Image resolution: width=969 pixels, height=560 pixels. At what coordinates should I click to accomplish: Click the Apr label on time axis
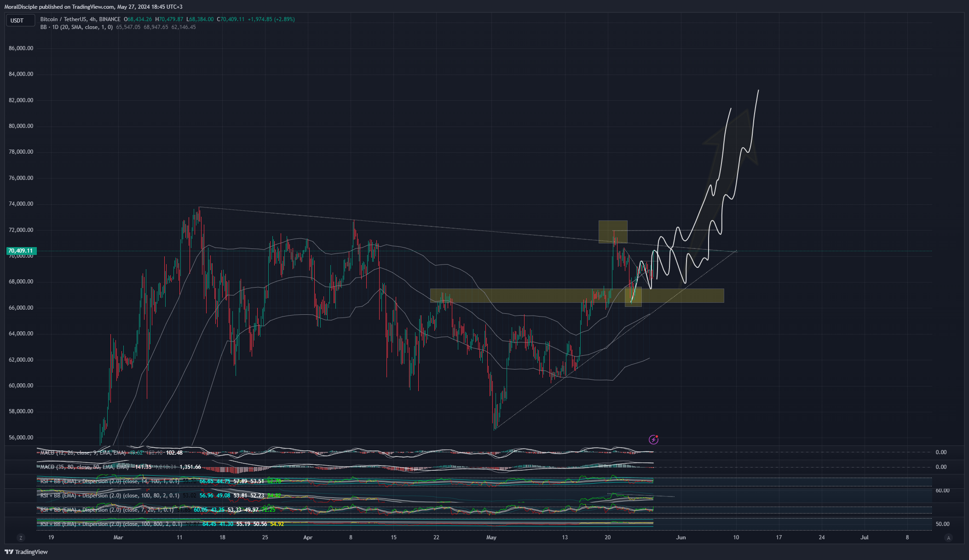tap(308, 537)
